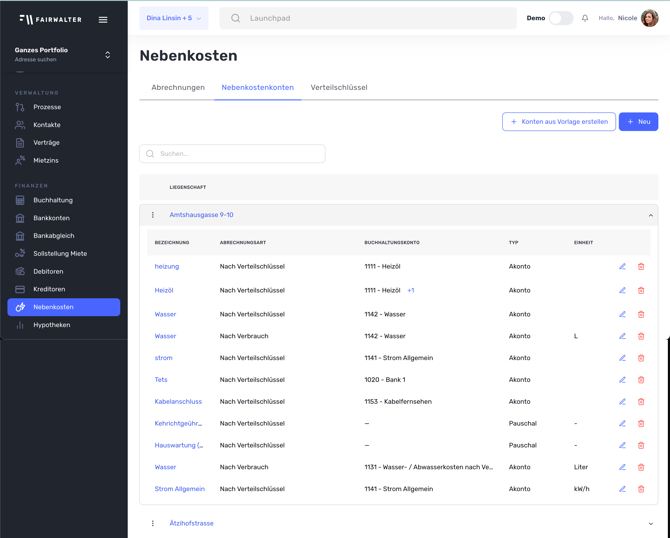
Task: Open the Dina Linsin +5 dropdown
Action: click(174, 18)
